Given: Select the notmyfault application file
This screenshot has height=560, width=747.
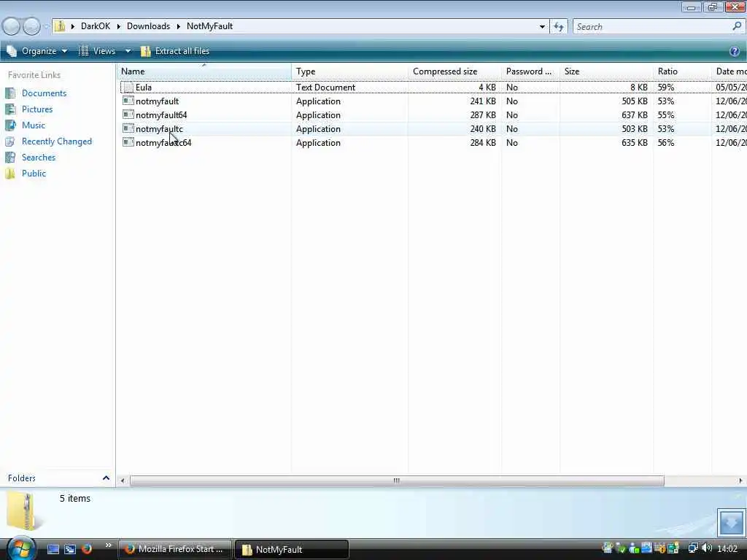Looking at the screenshot, I should coord(158,101).
